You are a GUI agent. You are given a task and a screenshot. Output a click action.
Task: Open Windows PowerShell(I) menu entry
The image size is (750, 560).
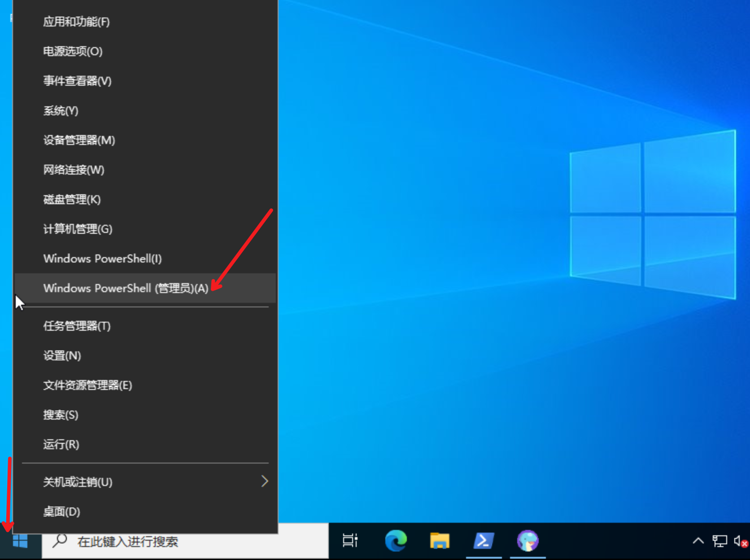102,258
